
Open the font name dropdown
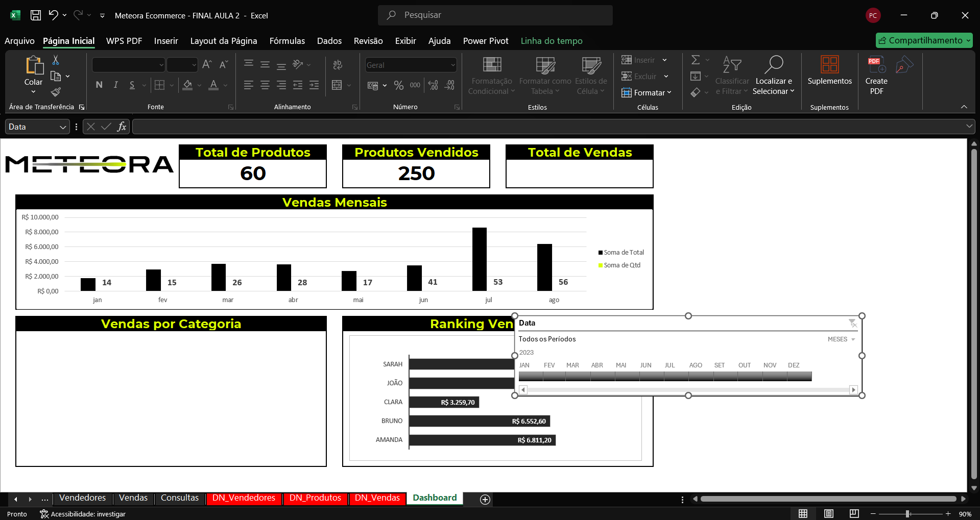161,65
